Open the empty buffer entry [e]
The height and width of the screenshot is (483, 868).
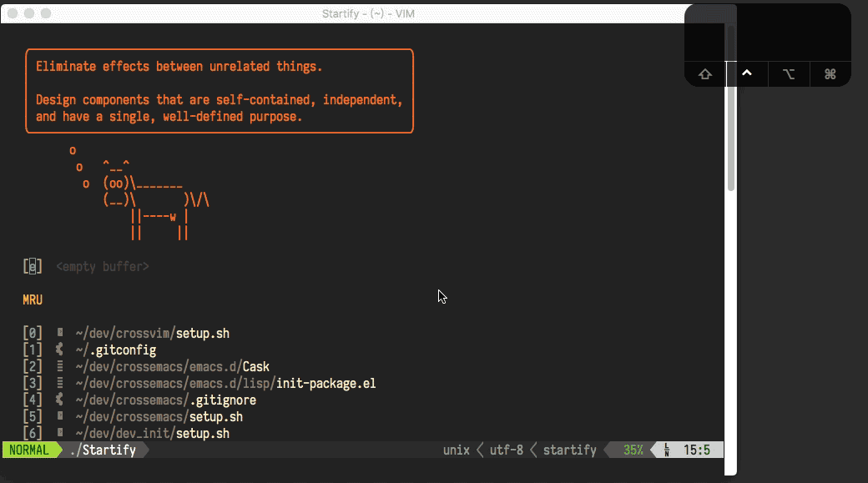coord(32,267)
